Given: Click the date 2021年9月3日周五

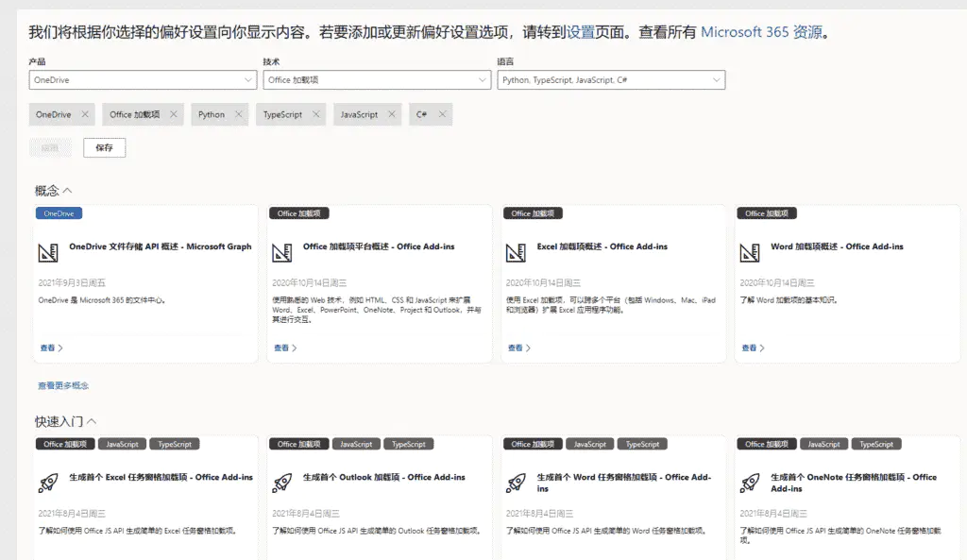Looking at the screenshot, I should 72,282.
